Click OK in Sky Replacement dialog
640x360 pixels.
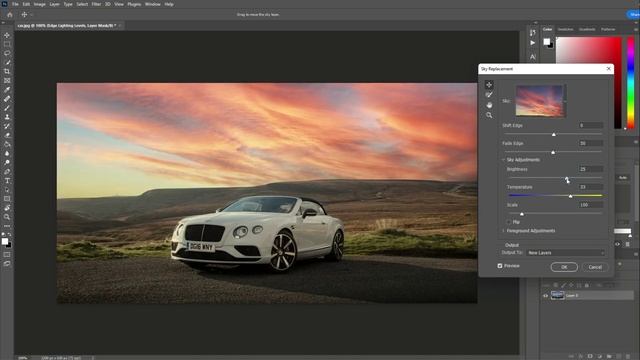(564, 267)
